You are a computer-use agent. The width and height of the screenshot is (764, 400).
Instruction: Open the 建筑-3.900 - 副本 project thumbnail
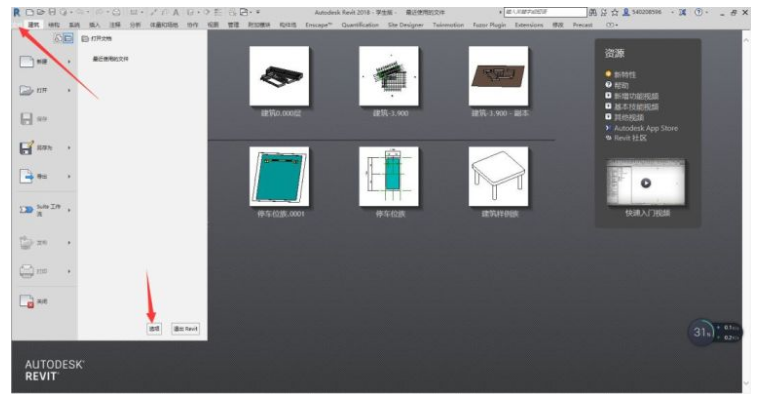pyautogui.click(x=498, y=76)
